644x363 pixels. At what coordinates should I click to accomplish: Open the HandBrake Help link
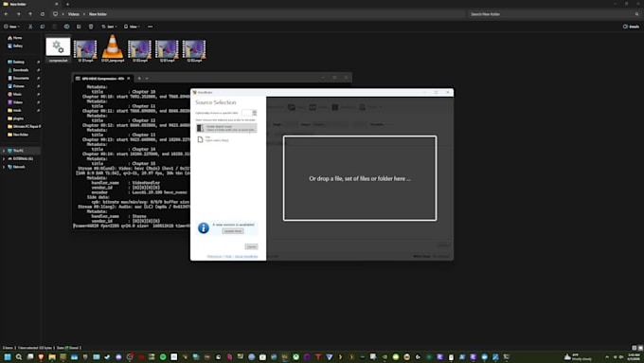228,257
